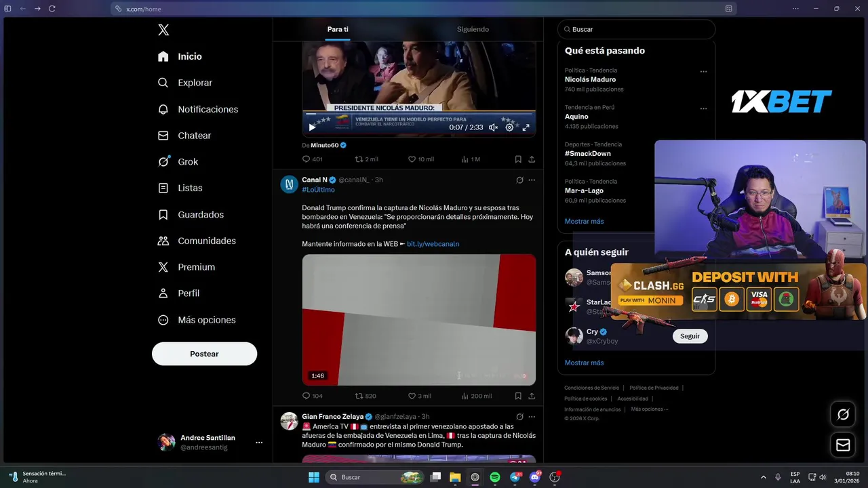Open the Nicolás Maduro trend
Screen dimensions: 868x488
point(590,79)
